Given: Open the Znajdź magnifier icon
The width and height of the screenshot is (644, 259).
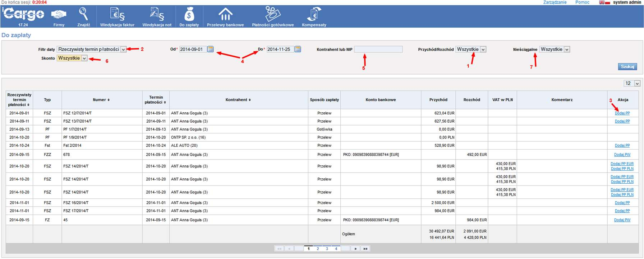Looking at the screenshot, I should click(x=83, y=14).
